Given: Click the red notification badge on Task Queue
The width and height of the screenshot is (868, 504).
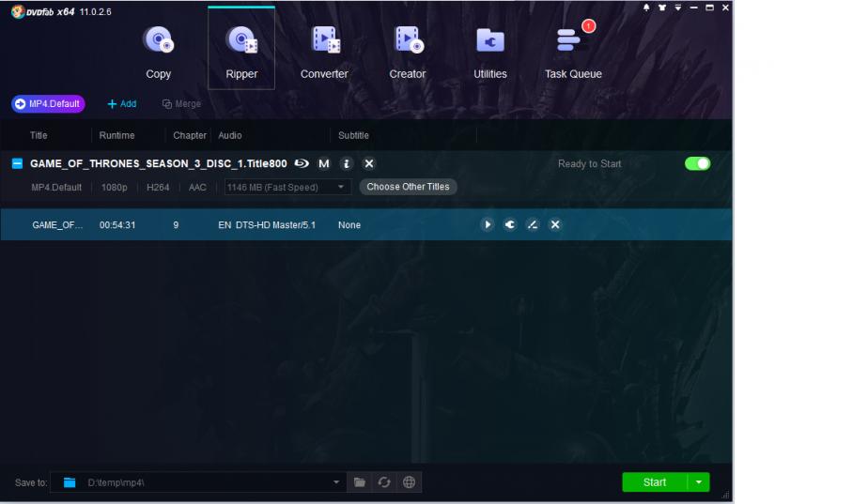Looking at the screenshot, I should 588,26.
